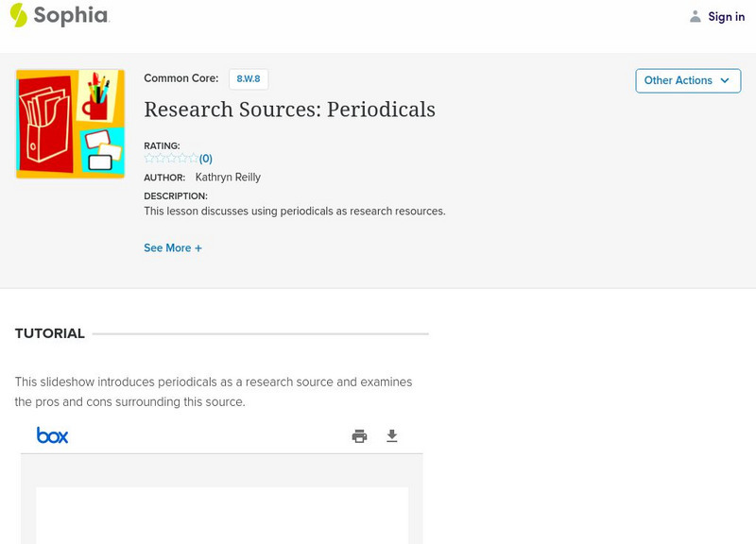The image size is (756, 544).
Task: Click the white slide preview area
Action: click(222, 515)
